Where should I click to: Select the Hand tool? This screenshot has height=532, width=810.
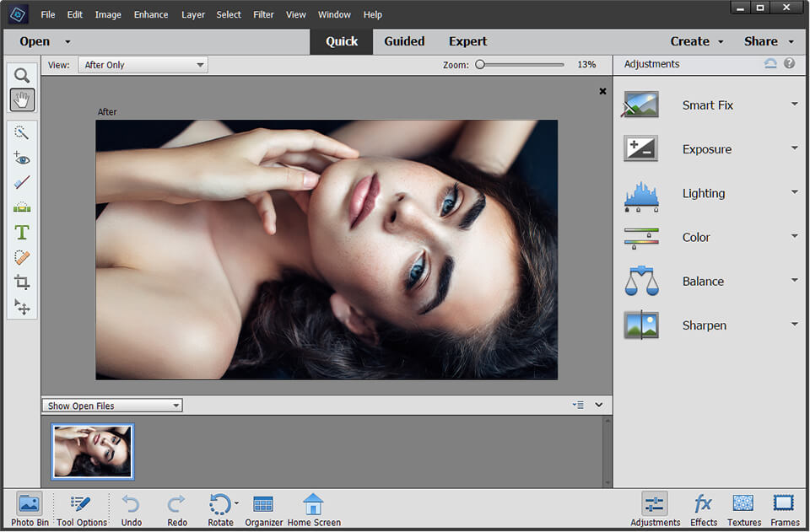[x=22, y=99]
